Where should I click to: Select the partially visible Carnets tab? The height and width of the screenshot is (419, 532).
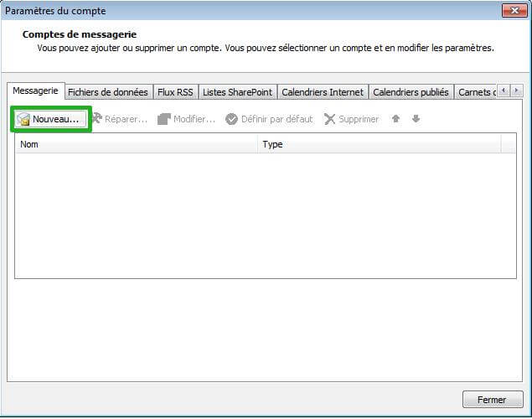pos(477,92)
